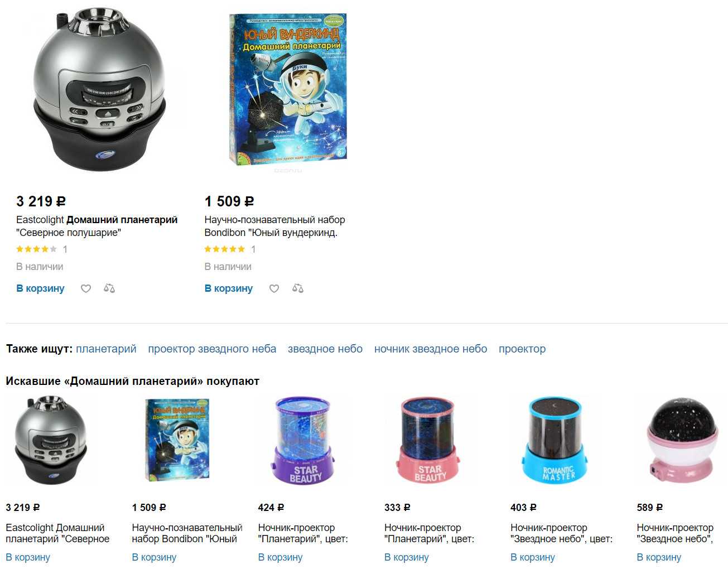Open the Eastcolight "Северное полушарие" product title
The width and height of the screenshot is (728, 569).
pyautogui.click(x=97, y=226)
